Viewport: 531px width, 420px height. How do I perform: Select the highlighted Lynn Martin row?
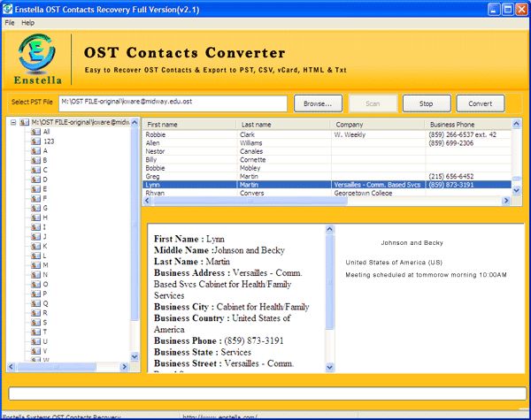click(327, 185)
